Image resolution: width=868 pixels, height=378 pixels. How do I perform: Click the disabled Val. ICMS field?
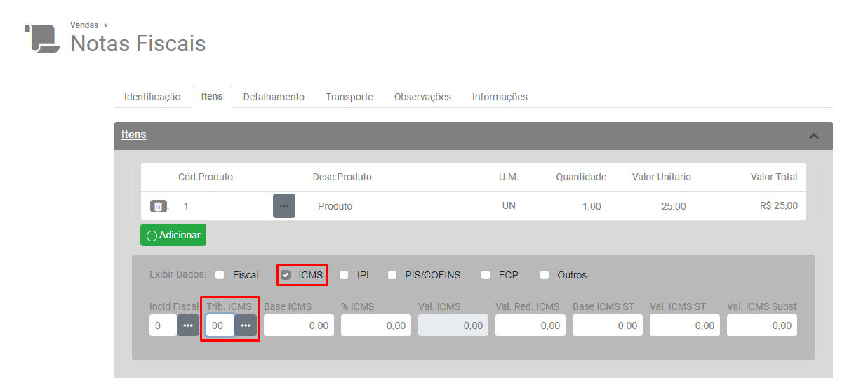pos(453,325)
